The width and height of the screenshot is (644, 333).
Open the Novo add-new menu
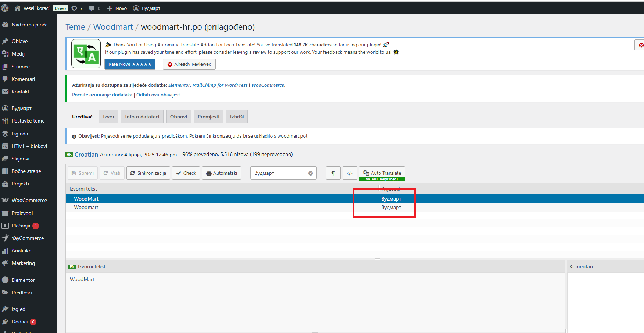[117, 8]
